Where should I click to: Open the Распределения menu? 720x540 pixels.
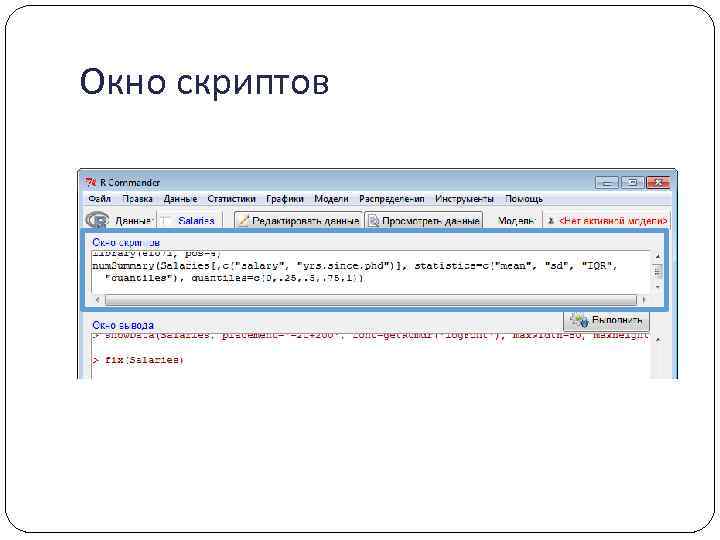(392, 199)
